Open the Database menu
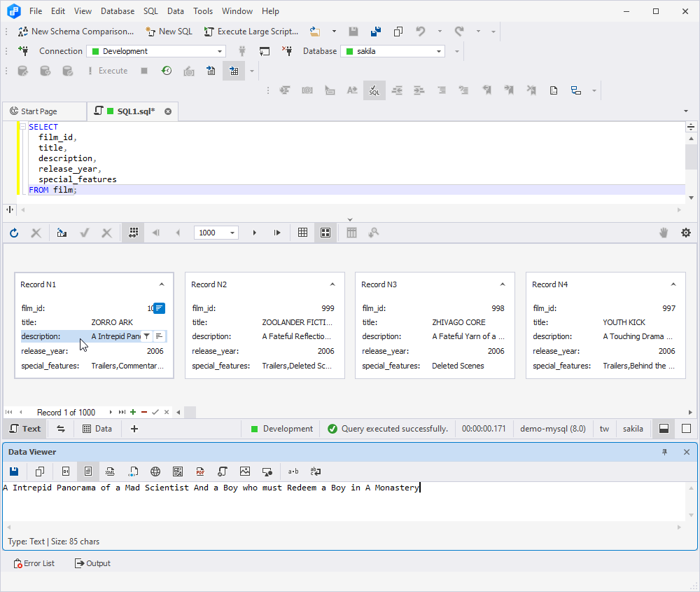The image size is (700, 592). [118, 11]
